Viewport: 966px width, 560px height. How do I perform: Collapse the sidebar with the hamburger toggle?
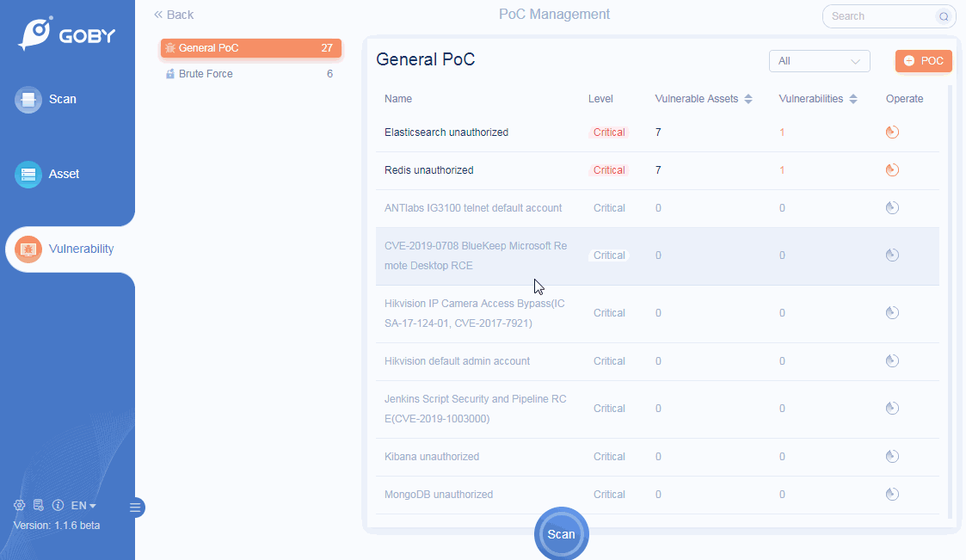pos(135,508)
